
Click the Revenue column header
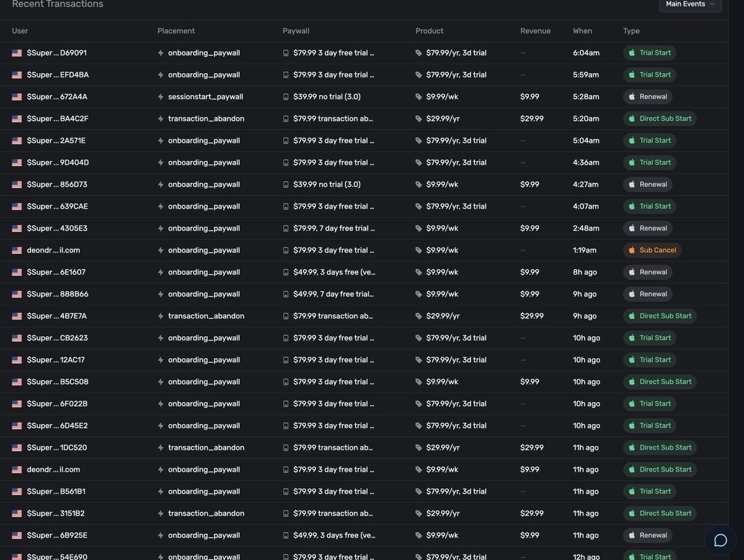coord(535,31)
